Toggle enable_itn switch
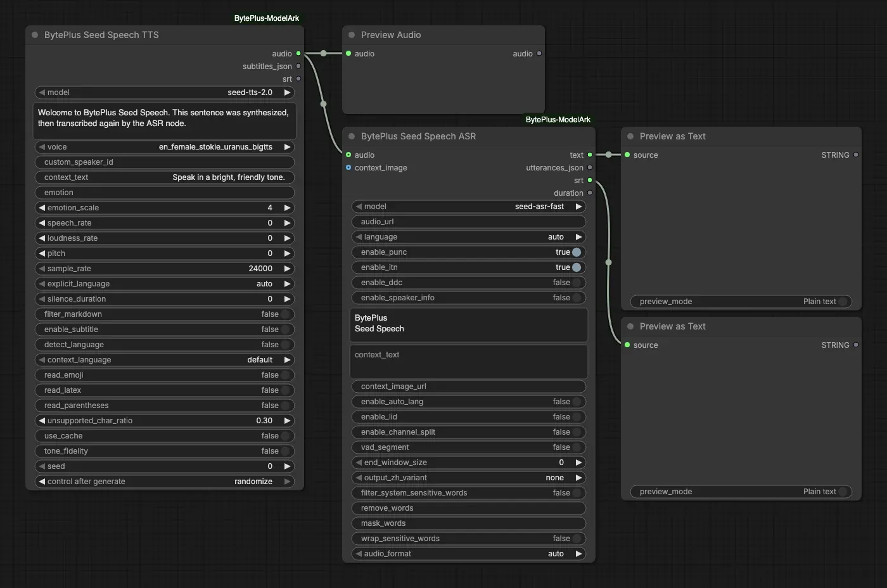Screen dimensions: 887x588 (577, 267)
